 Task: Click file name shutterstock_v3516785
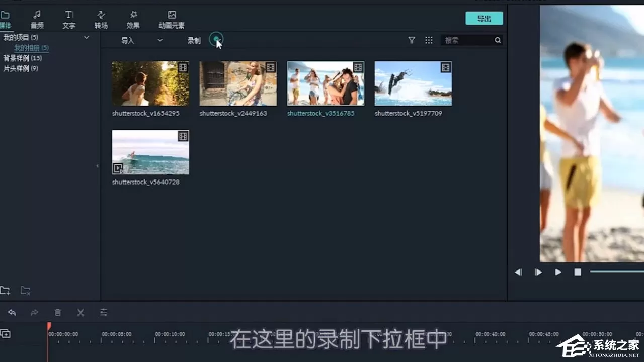(320, 114)
